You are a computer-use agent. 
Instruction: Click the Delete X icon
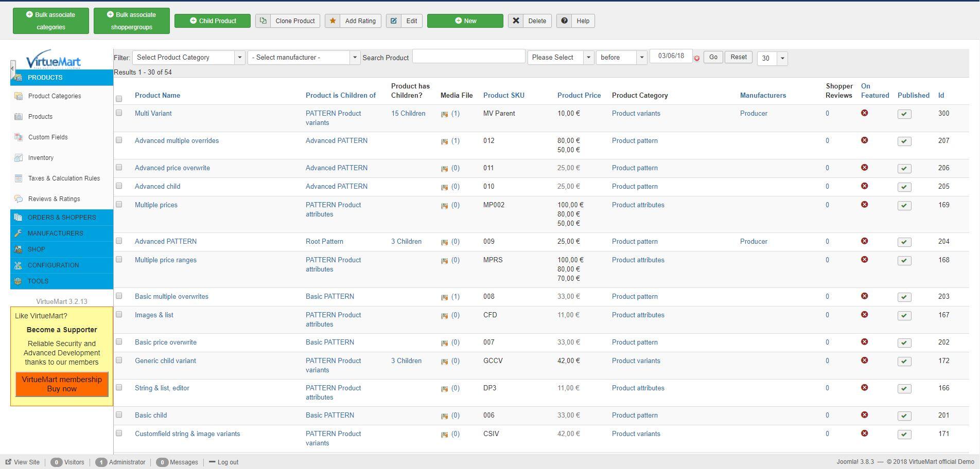(516, 21)
